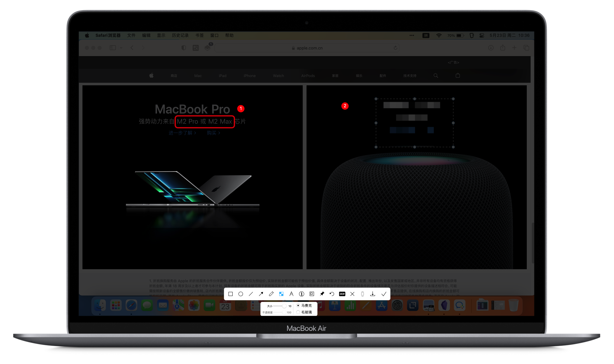Open the iPhone nav item

click(x=249, y=76)
